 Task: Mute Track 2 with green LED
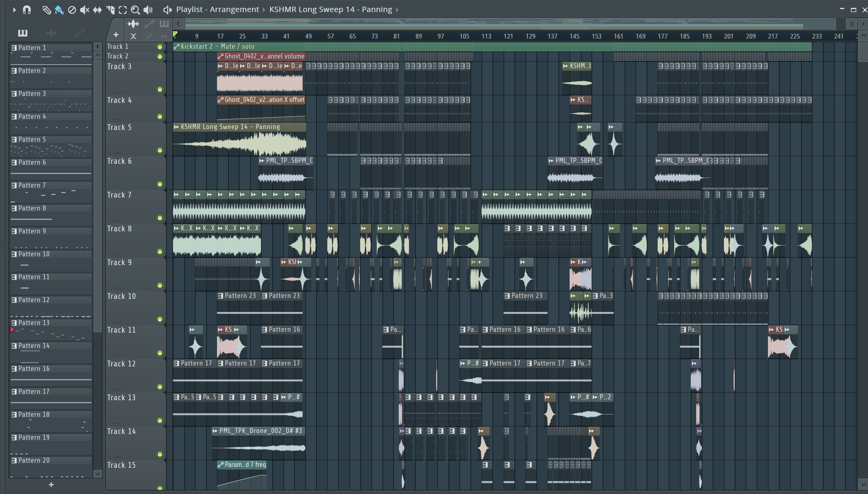(x=160, y=56)
